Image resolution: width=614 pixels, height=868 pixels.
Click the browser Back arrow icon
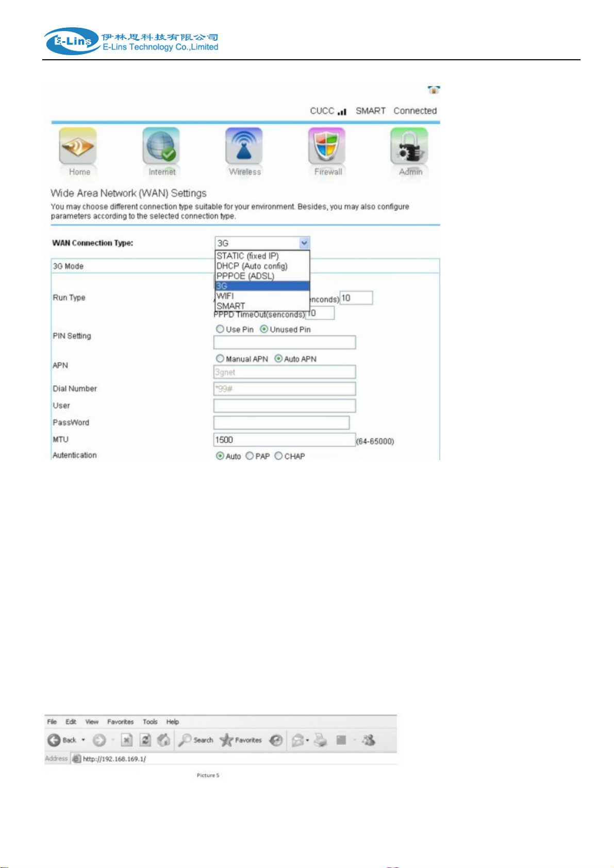click(54, 740)
